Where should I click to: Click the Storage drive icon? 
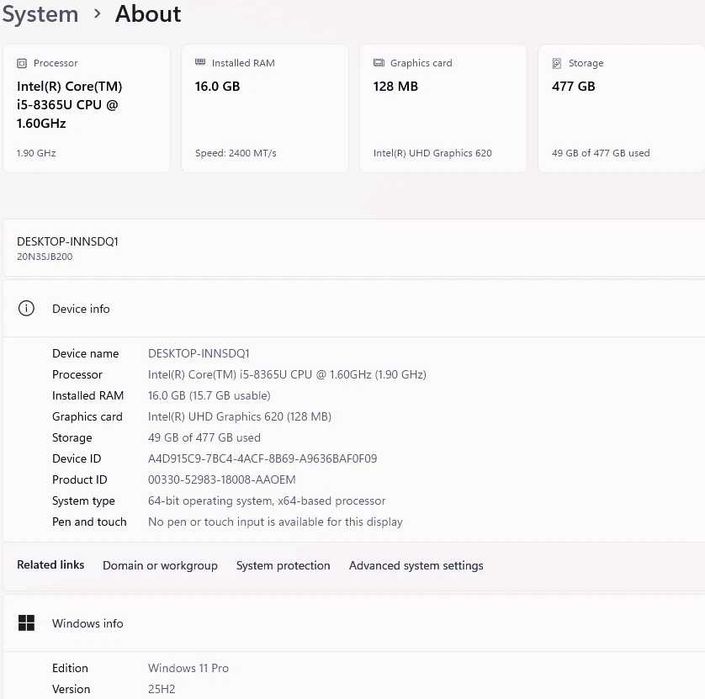(557, 63)
